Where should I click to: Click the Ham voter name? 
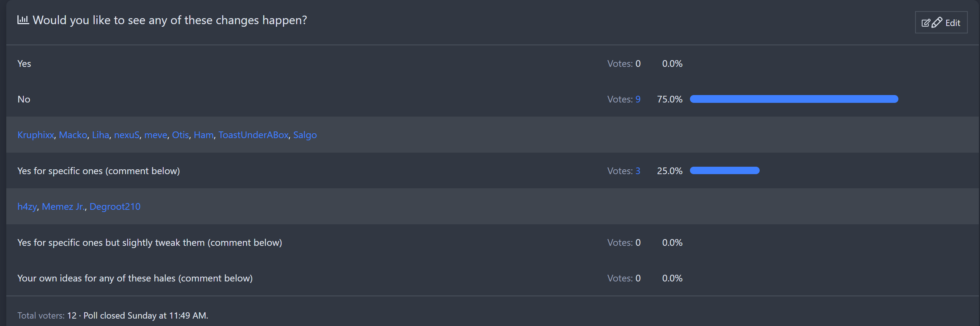[x=204, y=135]
